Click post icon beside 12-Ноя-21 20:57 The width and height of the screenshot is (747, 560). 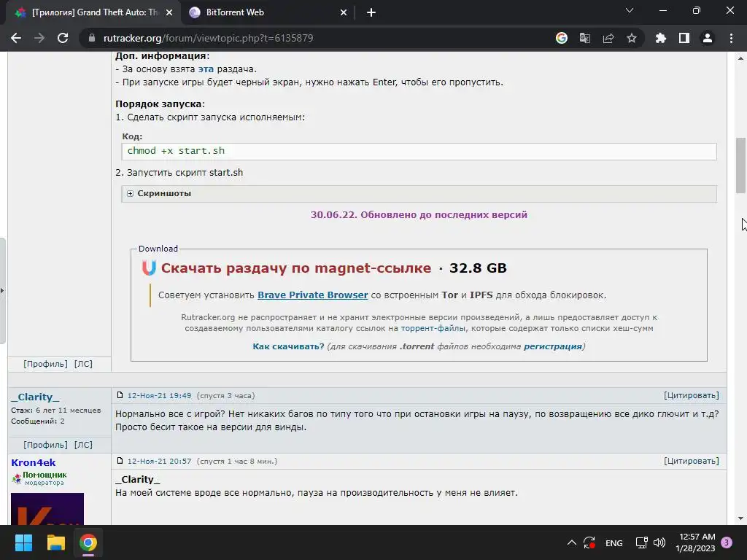pos(120,461)
